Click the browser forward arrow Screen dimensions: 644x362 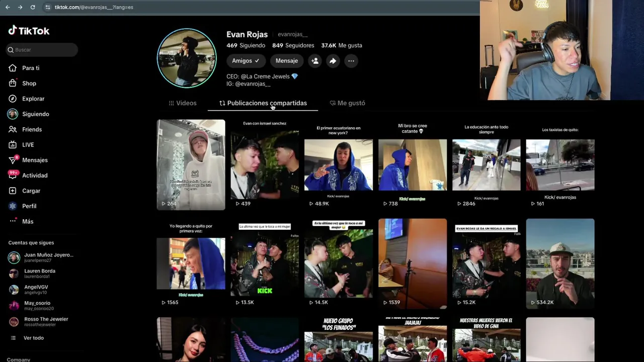pyautogui.click(x=20, y=7)
